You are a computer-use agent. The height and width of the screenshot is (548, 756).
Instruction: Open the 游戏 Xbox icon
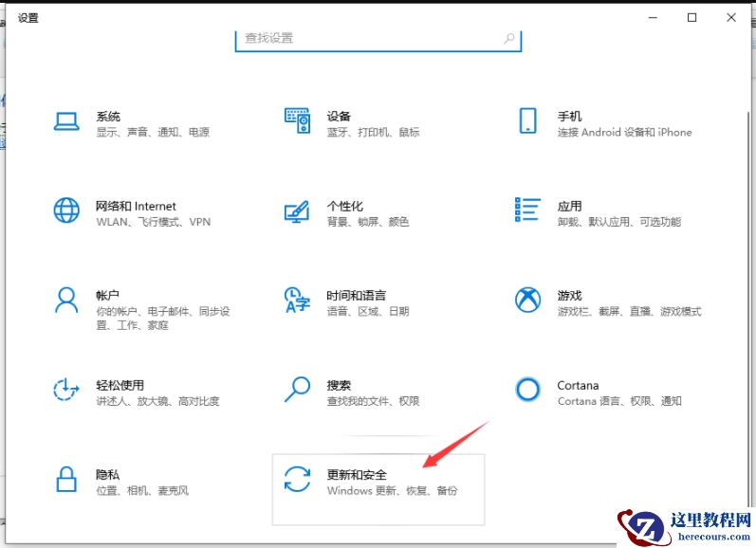tap(528, 300)
